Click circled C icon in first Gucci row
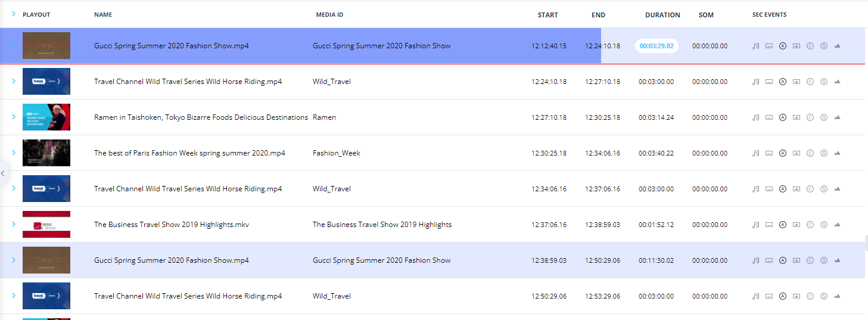868x320 pixels. coord(810,46)
